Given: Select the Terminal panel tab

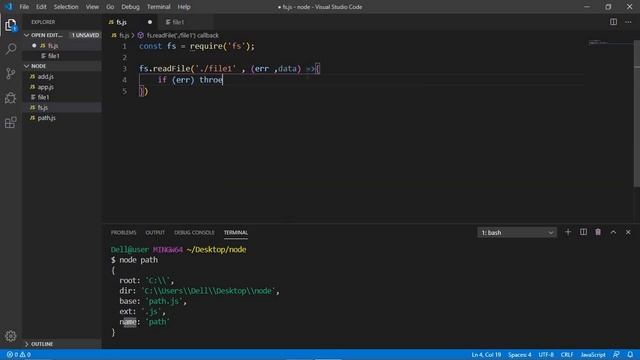Looking at the screenshot, I should [236, 233].
